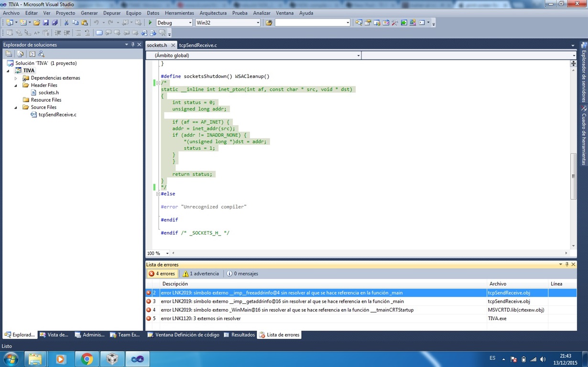Start debugging with the green play icon
588x367 pixels.
click(x=150, y=22)
